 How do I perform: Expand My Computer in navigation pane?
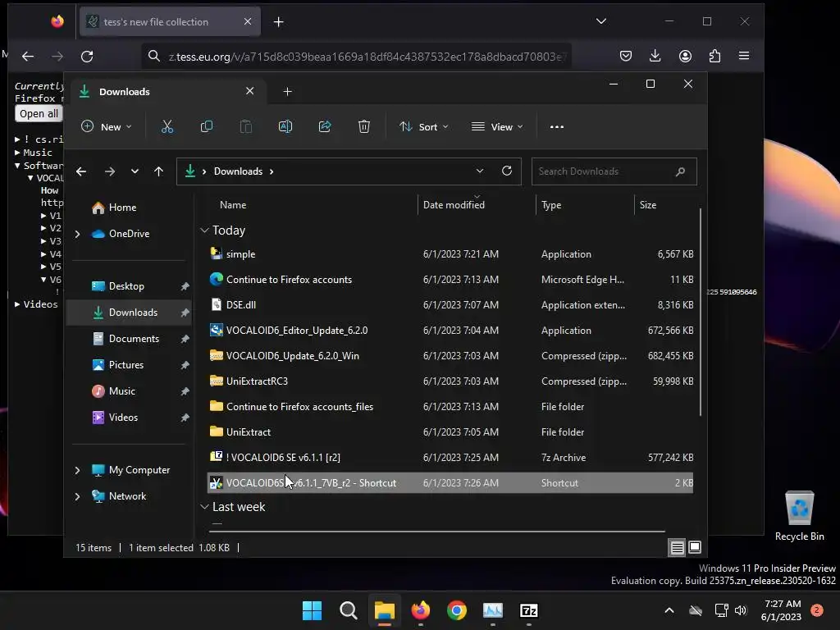coord(77,470)
